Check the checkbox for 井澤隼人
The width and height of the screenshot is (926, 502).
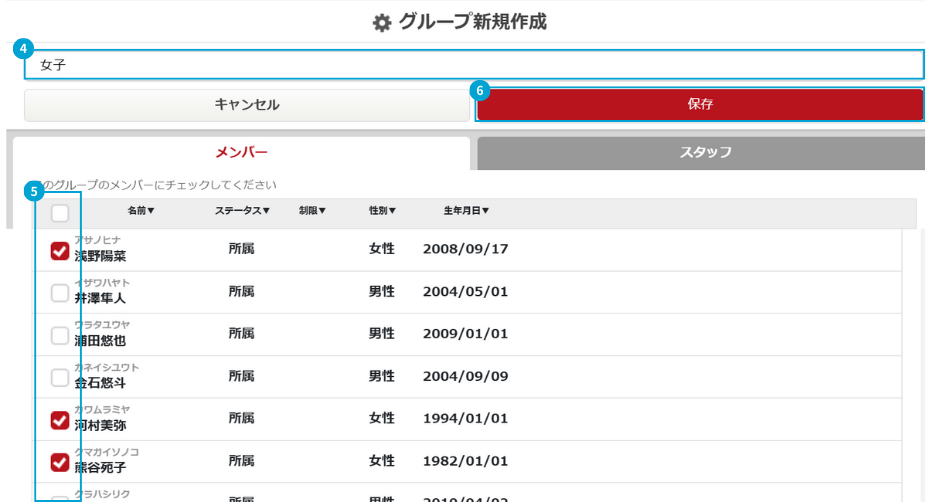click(60, 293)
